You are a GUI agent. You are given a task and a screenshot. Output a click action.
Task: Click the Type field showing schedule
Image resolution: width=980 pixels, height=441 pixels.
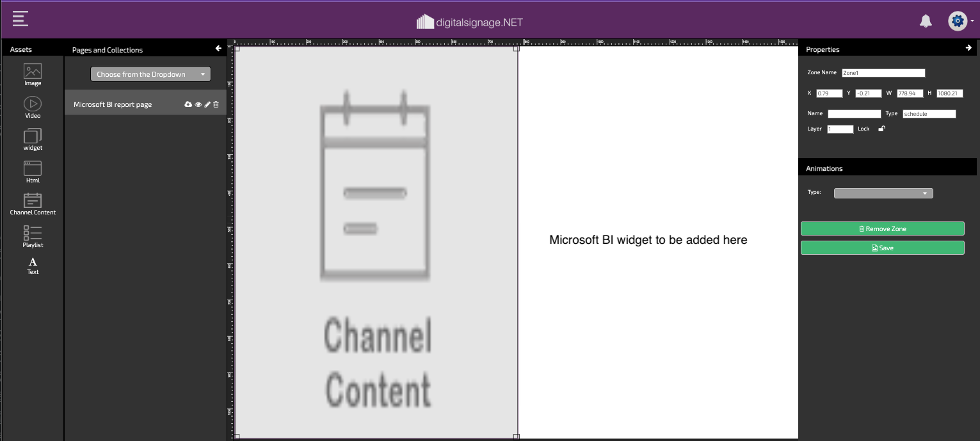coord(929,114)
